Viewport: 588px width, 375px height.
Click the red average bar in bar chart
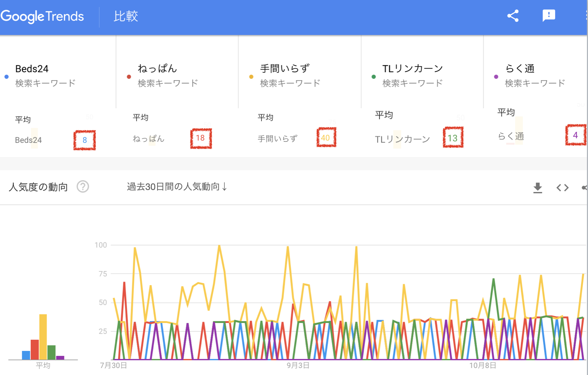coord(35,349)
